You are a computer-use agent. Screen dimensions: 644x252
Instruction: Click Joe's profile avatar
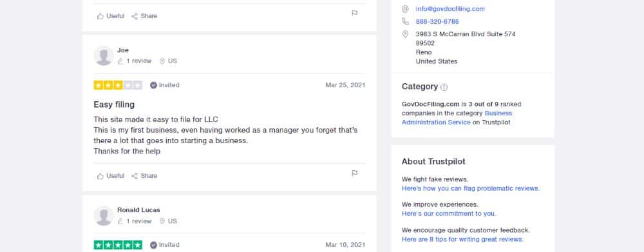click(104, 55)
